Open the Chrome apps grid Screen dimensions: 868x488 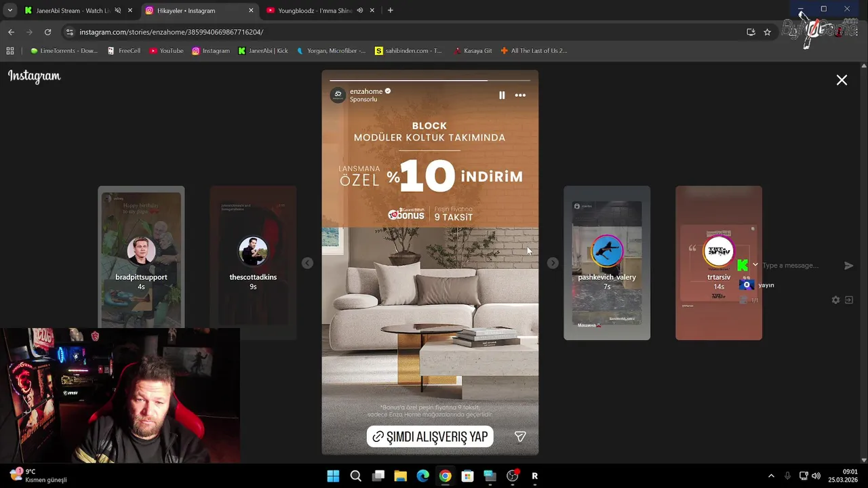[10, 51]
